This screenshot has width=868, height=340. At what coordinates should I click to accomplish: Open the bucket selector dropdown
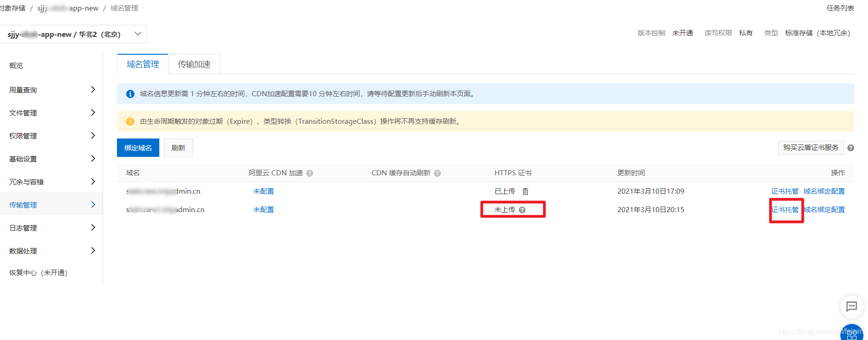[x=73, y=34]
